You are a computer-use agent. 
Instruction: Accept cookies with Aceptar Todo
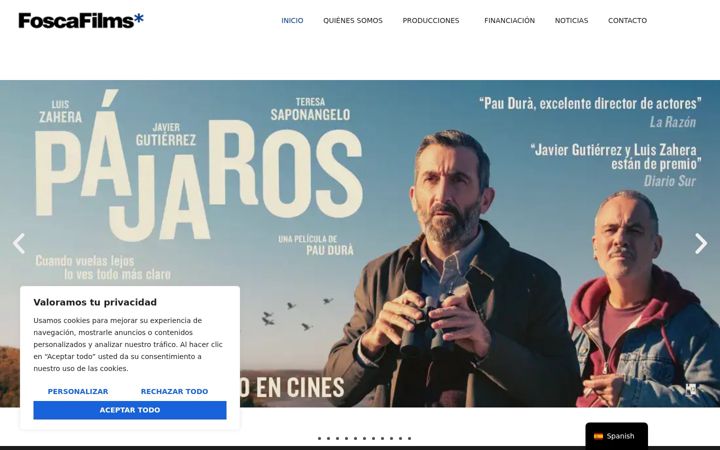pos(130,410)
